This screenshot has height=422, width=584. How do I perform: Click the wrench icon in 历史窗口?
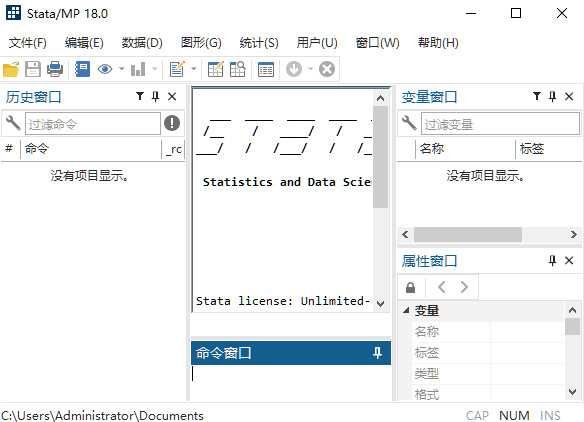(13, 123)
